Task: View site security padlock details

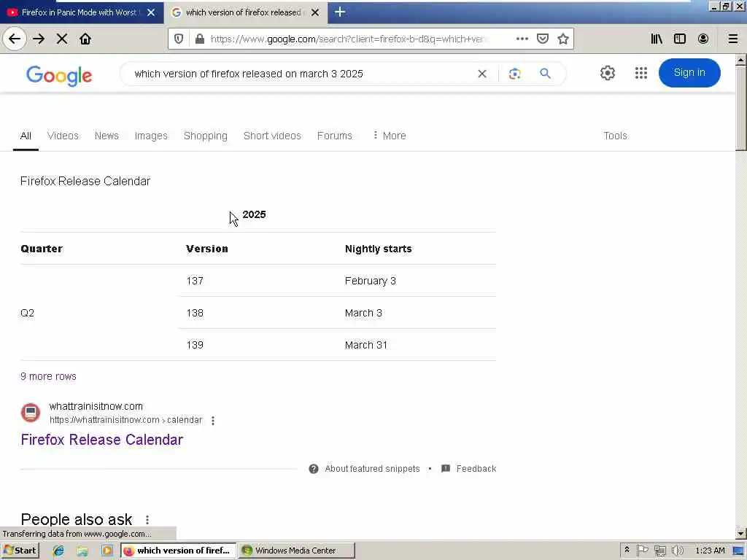Action: 200,39
